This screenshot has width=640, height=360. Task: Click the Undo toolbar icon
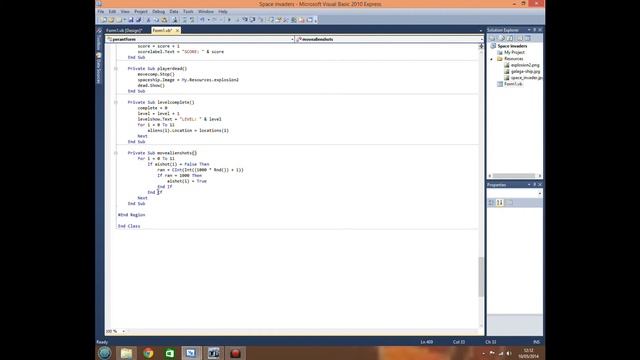click(202, 20)
